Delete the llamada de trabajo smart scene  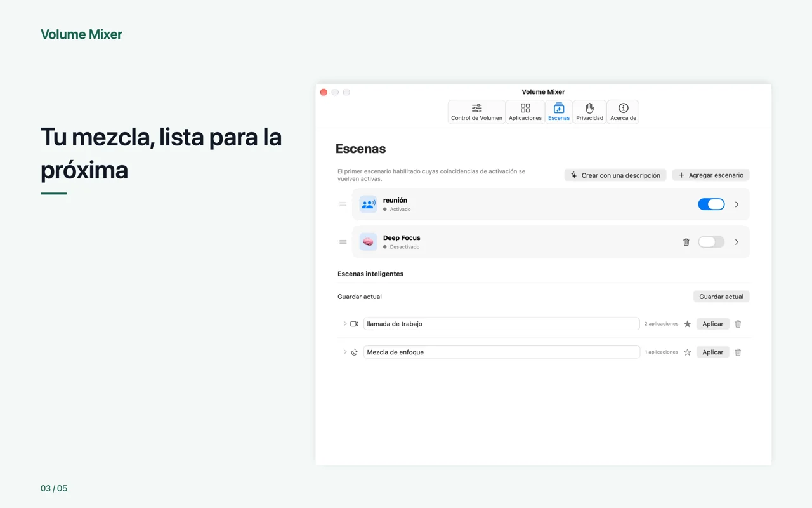(x=738, y=324)
